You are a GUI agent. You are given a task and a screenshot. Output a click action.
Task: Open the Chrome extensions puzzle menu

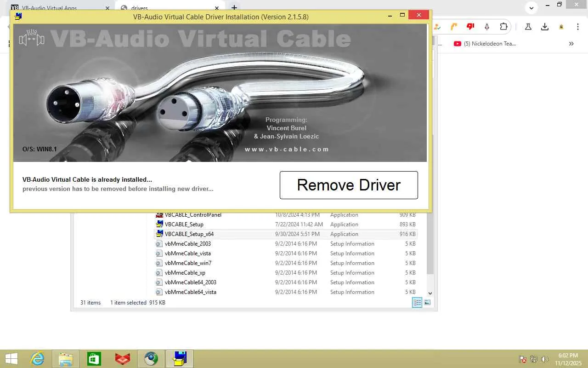503,27
